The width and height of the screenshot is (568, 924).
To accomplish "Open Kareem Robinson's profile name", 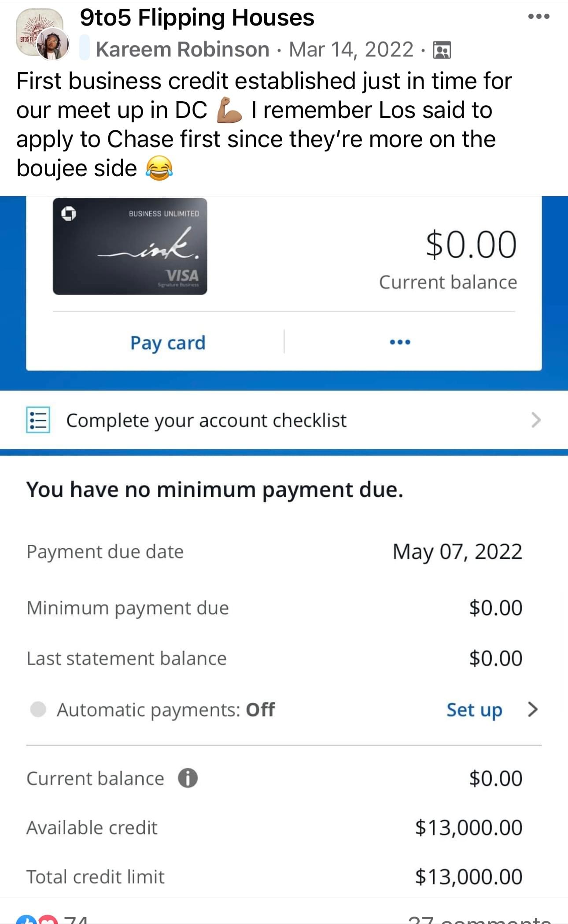I will tap(182, 49).
